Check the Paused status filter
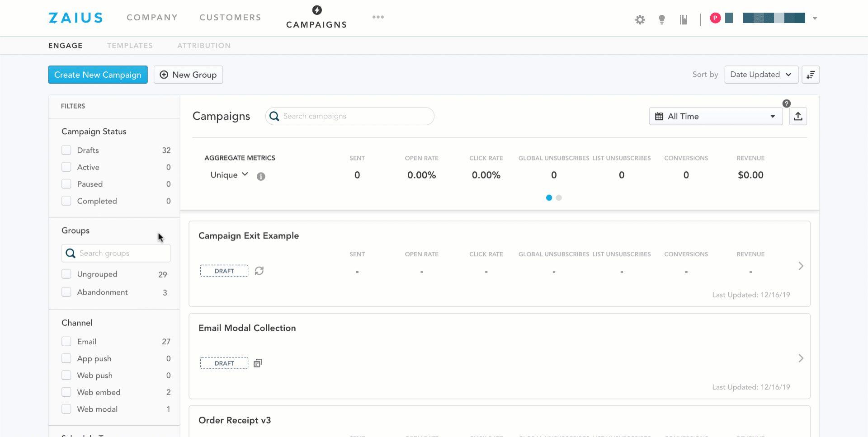The height and width of the screenshot is (437, 868). pos(66,184)
